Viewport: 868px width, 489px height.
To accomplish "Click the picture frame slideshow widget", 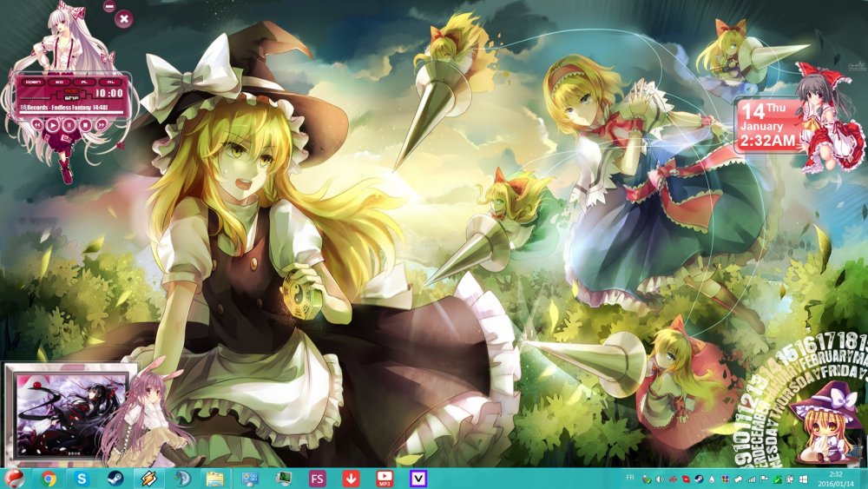I will (69, 413).
